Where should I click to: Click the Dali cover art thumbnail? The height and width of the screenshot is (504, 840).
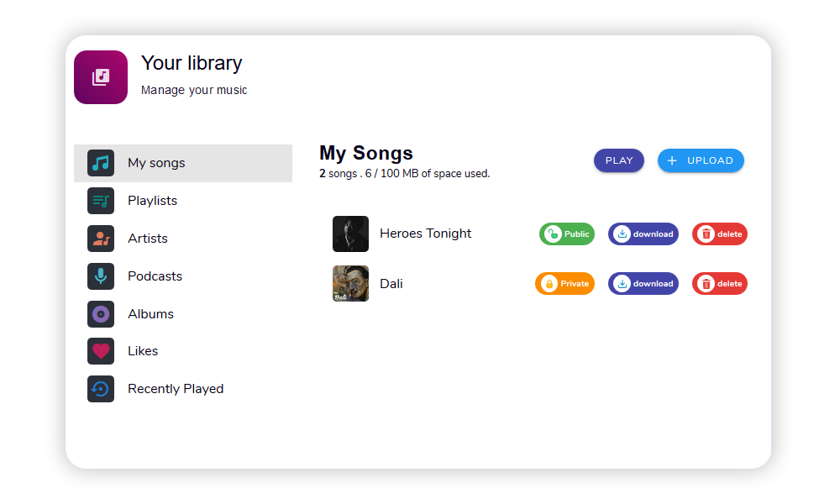350,284
